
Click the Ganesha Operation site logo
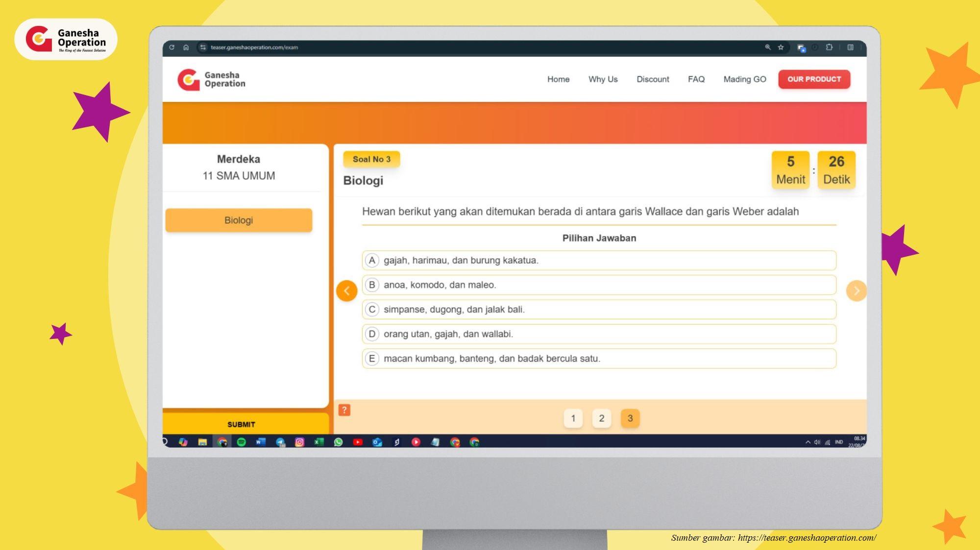[x=211, y=79]
